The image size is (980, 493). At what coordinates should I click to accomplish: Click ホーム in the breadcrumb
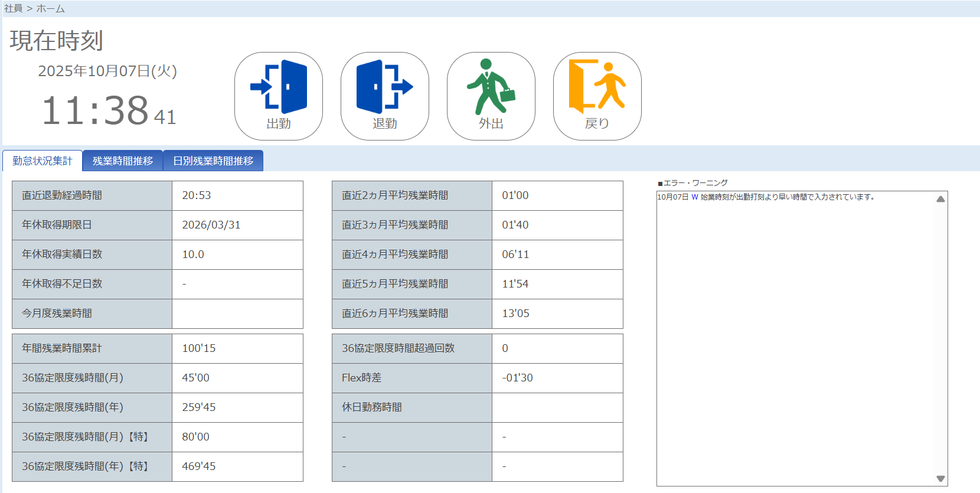coord(51,8)
